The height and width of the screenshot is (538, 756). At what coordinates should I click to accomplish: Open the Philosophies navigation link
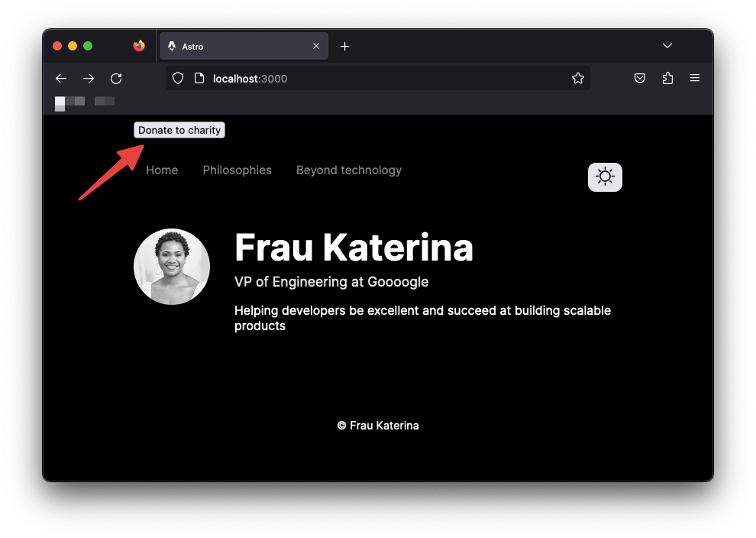tap(237, 170)
